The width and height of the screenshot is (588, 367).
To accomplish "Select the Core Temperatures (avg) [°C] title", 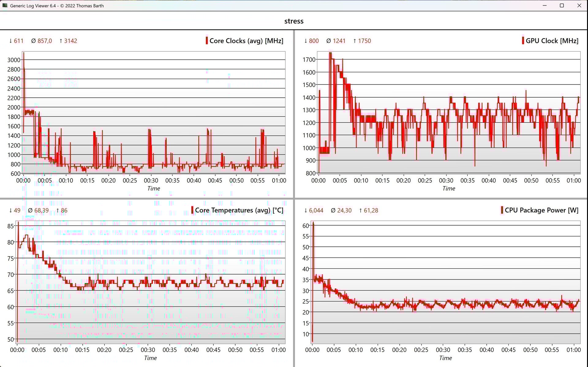I will tap(239, 210).
